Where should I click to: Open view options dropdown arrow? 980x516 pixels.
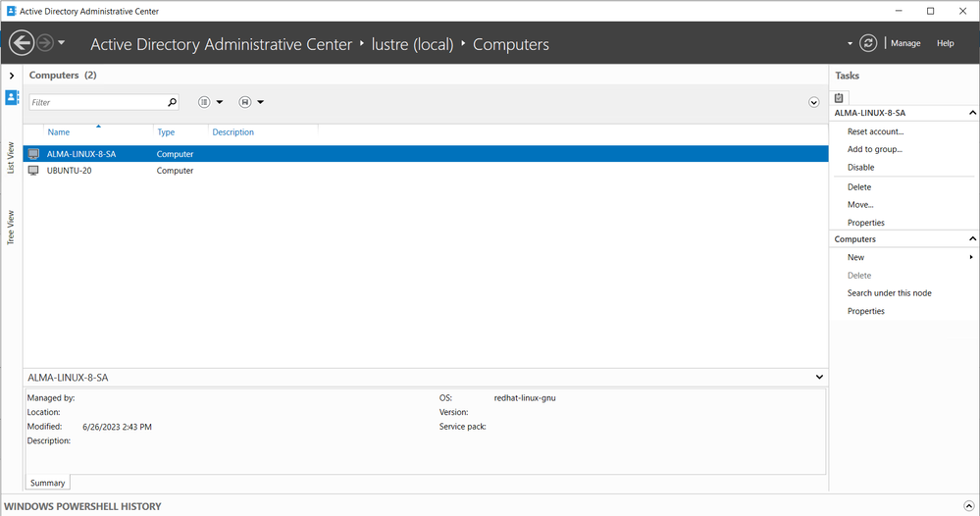tap(220, 102)
